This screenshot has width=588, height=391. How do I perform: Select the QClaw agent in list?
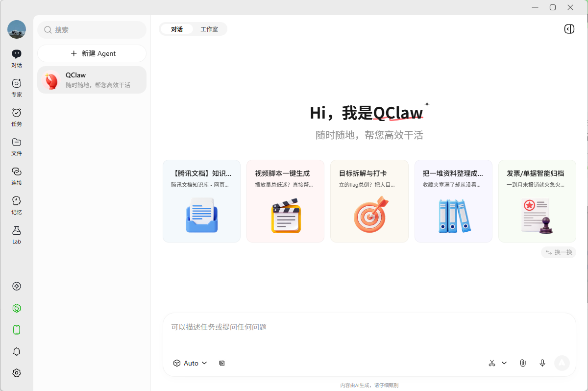coord(92,80)
